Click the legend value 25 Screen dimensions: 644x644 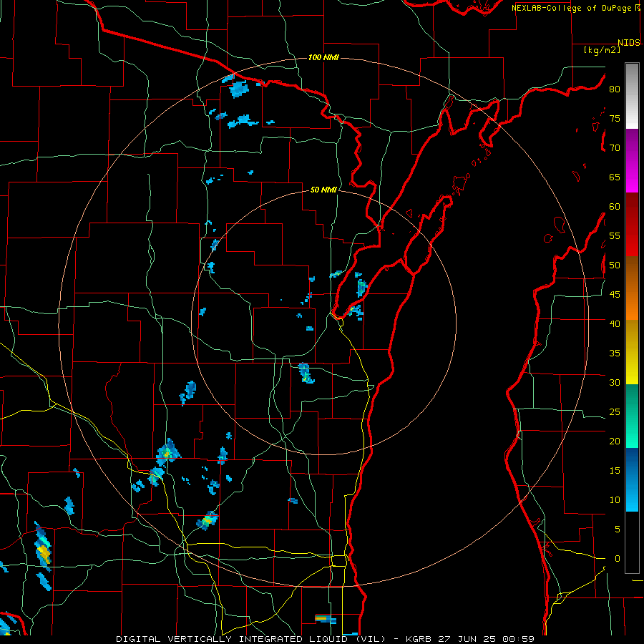click(x=615, y=412)
